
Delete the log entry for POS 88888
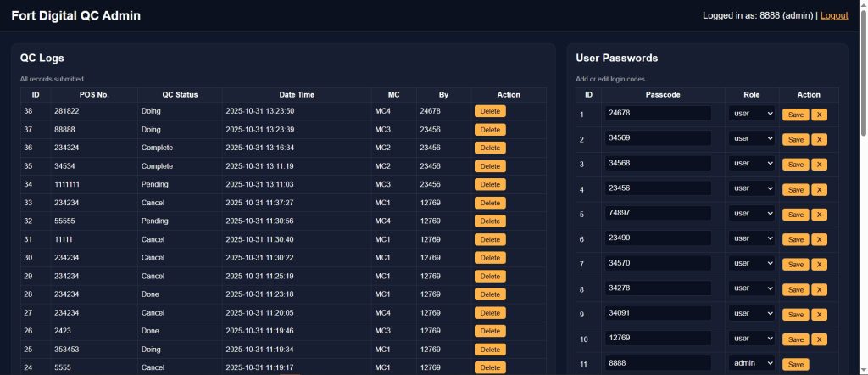[x=490, y=130]
